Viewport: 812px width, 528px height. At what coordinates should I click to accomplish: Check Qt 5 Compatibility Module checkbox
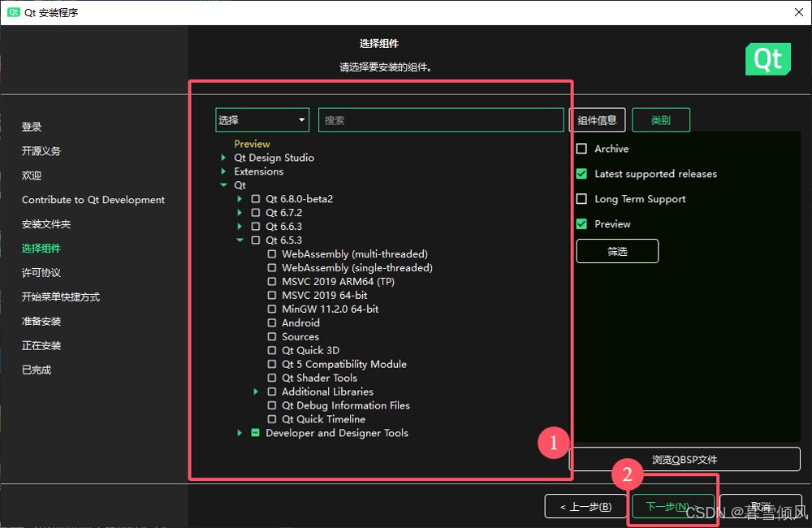coord(271,364)
